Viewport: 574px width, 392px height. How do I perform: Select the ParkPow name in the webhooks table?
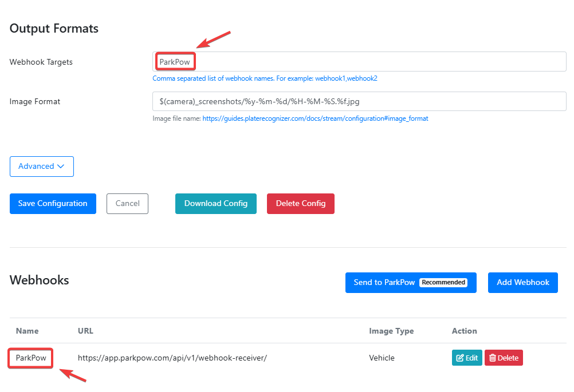31,358
